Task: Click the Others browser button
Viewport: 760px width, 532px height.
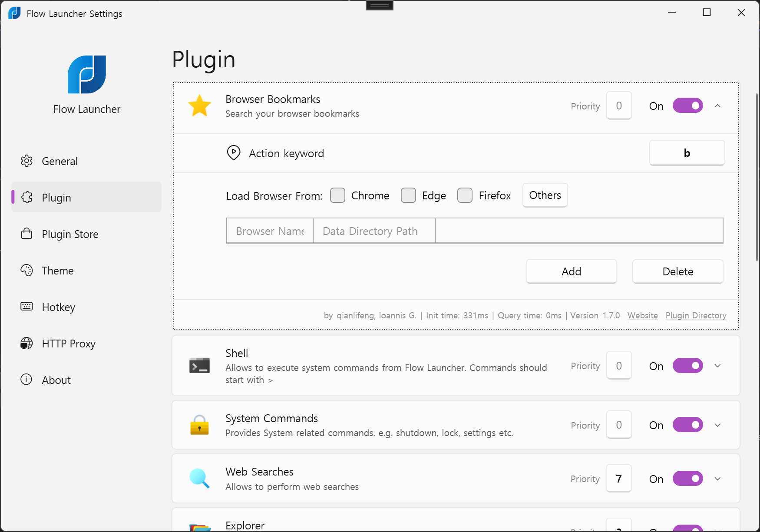Action: click(x=545, y=195)
